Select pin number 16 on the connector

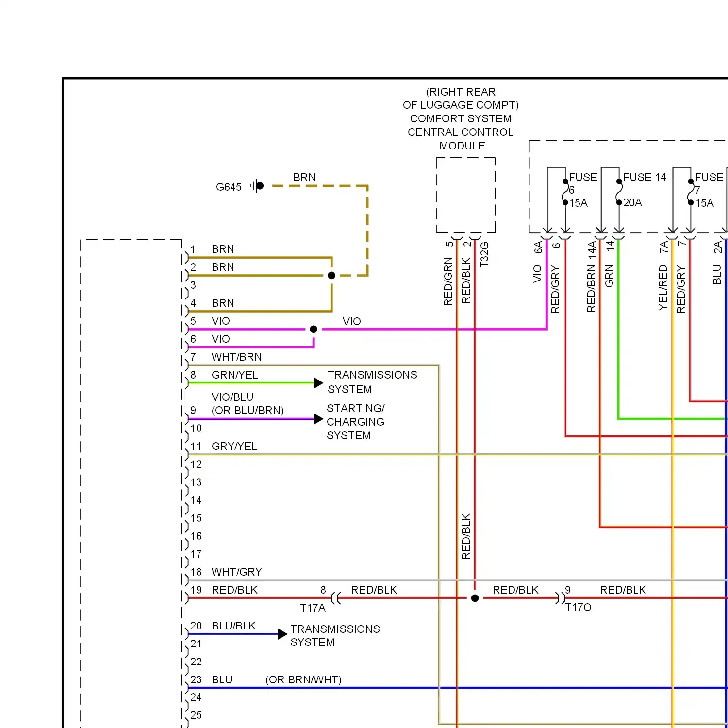point(196,536)
